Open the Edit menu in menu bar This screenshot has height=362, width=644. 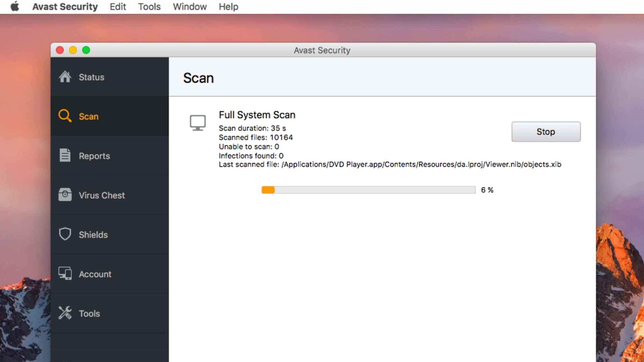click(x=118, y=6)
